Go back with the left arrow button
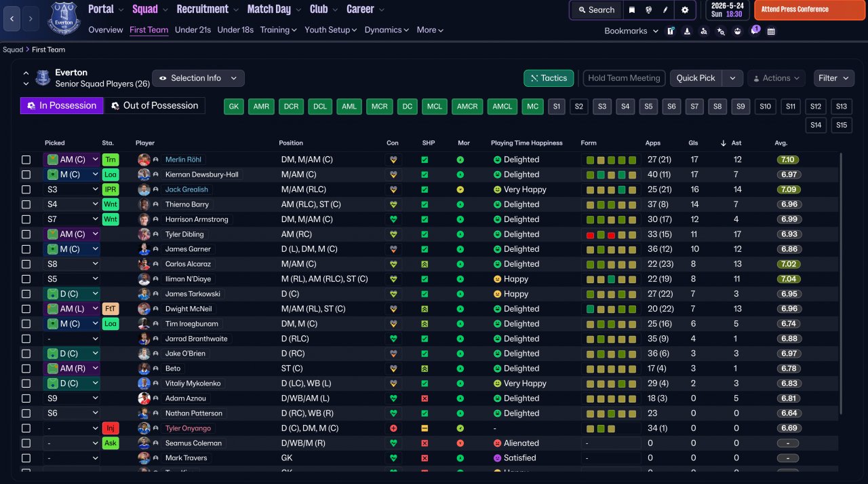Viewport: 868px width, 484px height. coord(12,19)
